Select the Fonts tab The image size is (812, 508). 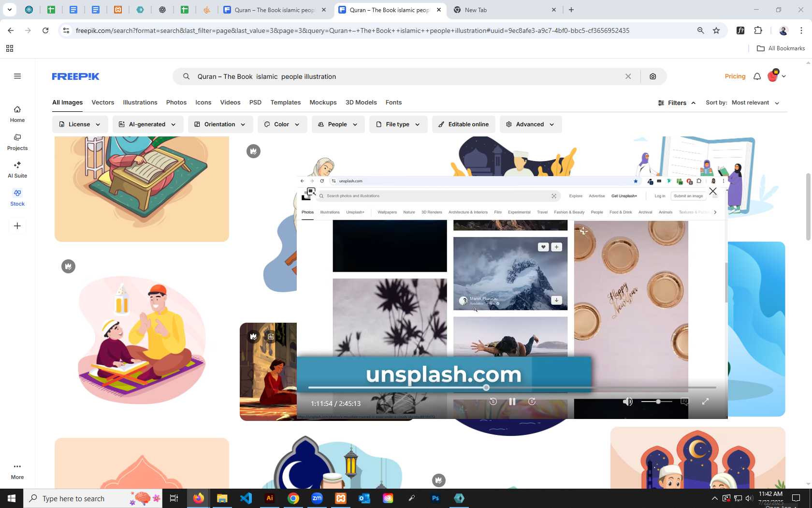[x=393, y=103]
